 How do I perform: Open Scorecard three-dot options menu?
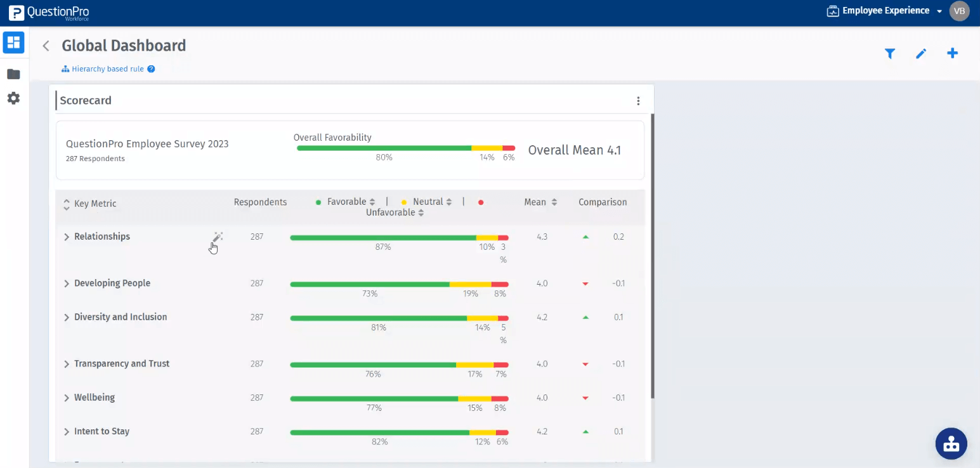[638, 101]
